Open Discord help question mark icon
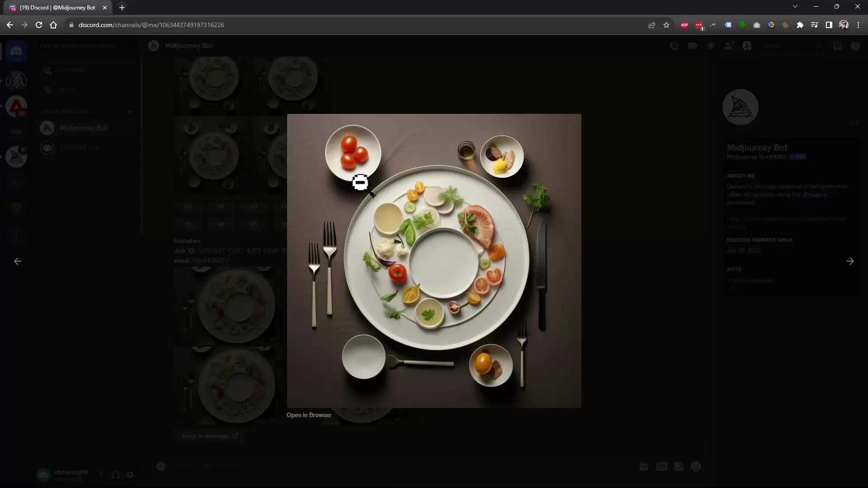This screenshot has height=488, width=868. coord(855,46)
